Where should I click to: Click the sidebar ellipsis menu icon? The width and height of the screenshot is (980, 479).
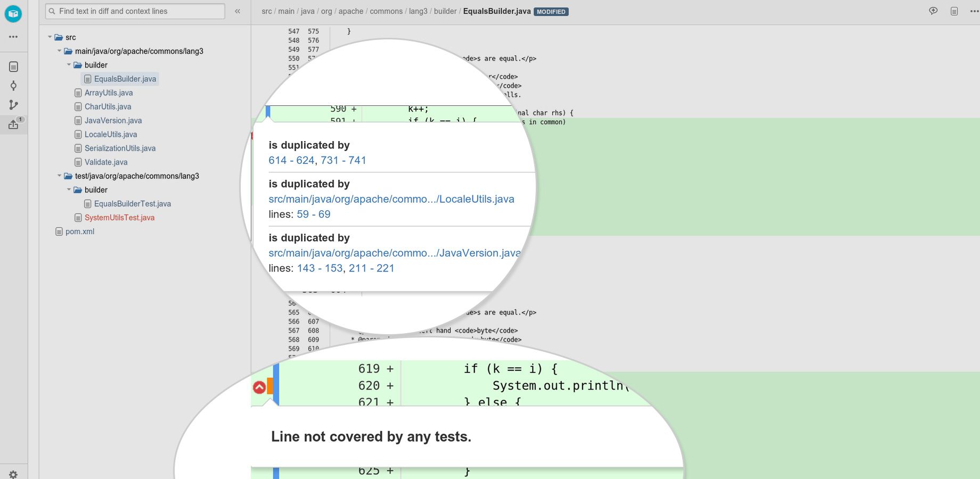coord(13,36)
